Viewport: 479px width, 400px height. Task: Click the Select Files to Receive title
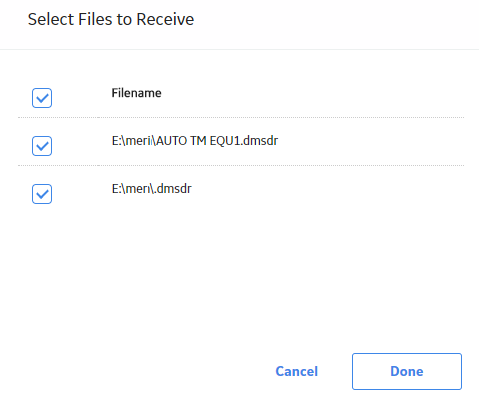tap(111, 19)
